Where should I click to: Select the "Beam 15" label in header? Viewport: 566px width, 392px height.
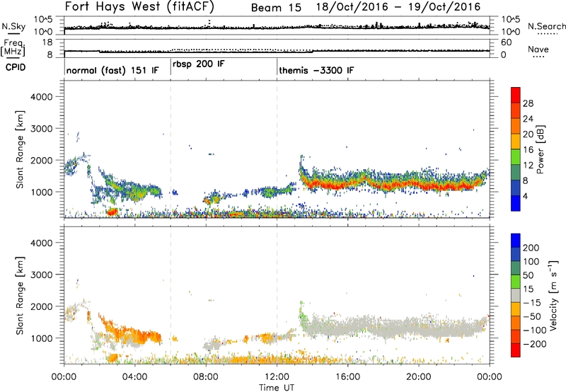pos(276,8)
